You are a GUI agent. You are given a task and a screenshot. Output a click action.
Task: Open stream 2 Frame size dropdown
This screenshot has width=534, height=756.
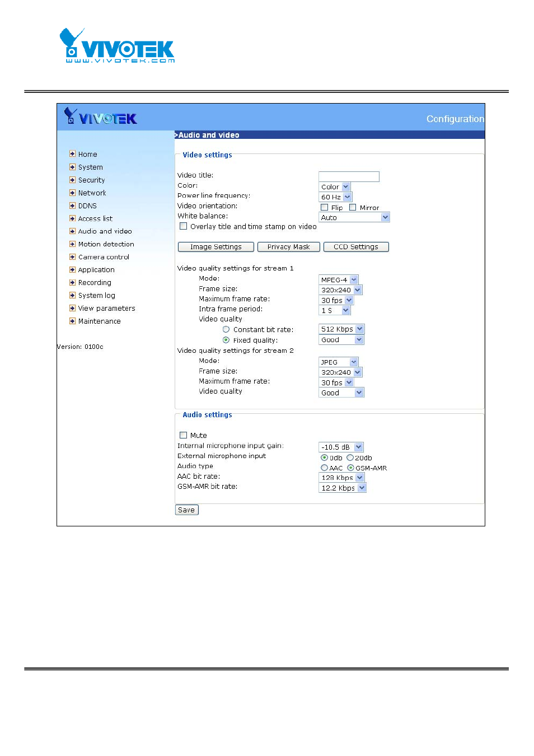point(341,372)
